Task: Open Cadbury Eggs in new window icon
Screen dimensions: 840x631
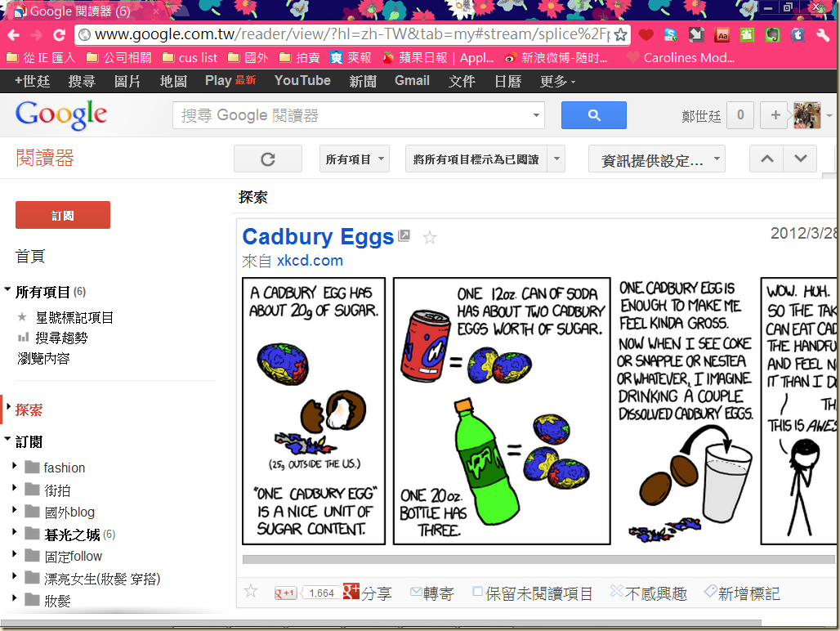Action: coord(404,235)
